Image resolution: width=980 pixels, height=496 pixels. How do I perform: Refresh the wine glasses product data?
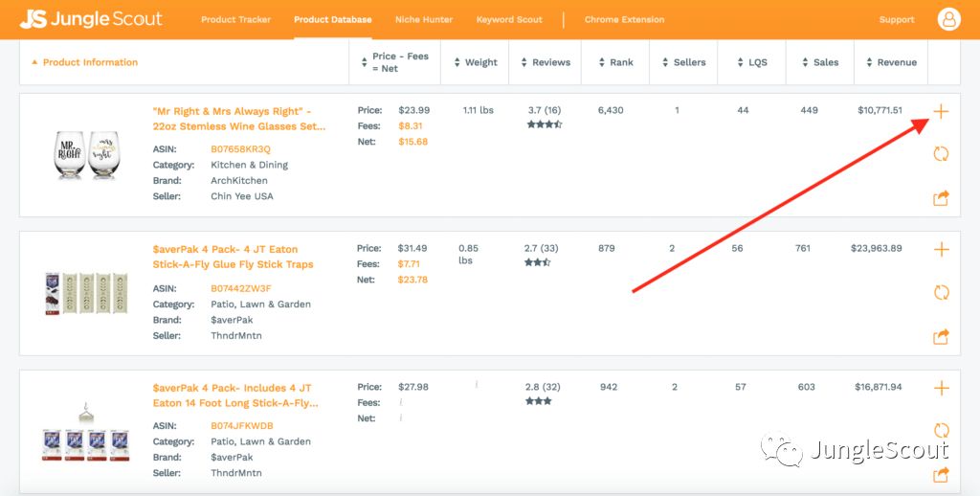[x=941, y=154]
